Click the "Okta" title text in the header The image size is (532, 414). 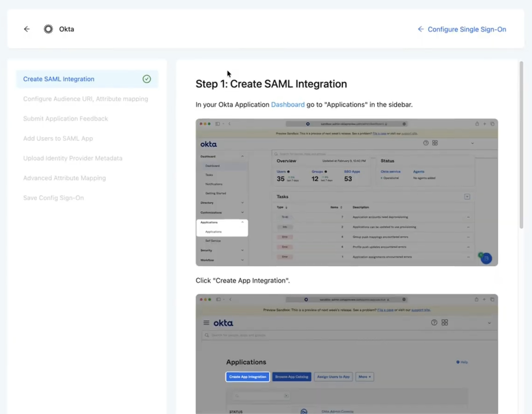pyautogui.click(x=67, y=29)
